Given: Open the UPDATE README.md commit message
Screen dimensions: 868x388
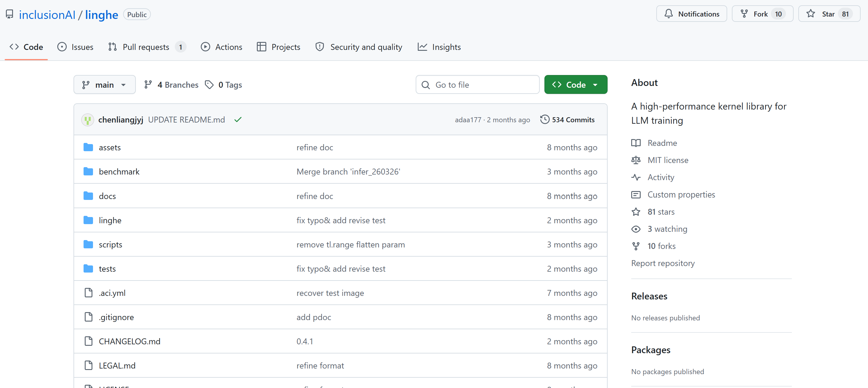Looking at the screenshot, I should pyautogui.click(x=186, y=120).
